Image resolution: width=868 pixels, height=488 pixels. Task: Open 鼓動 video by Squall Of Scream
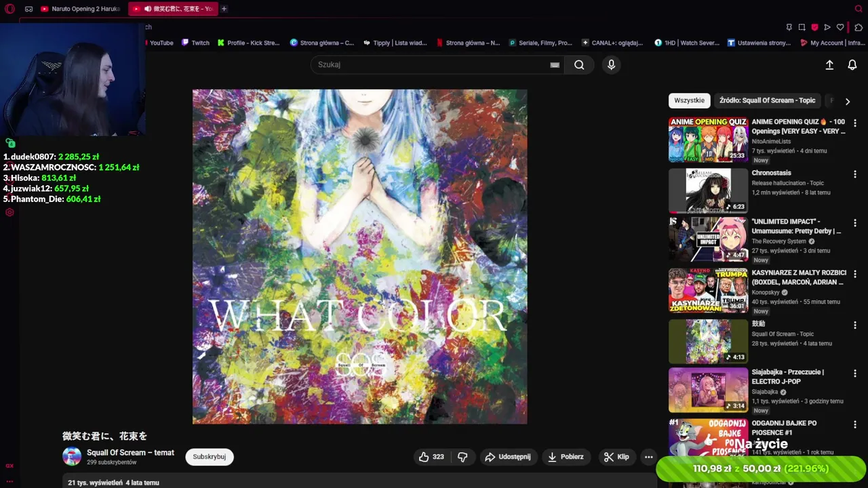click(708, 341)
